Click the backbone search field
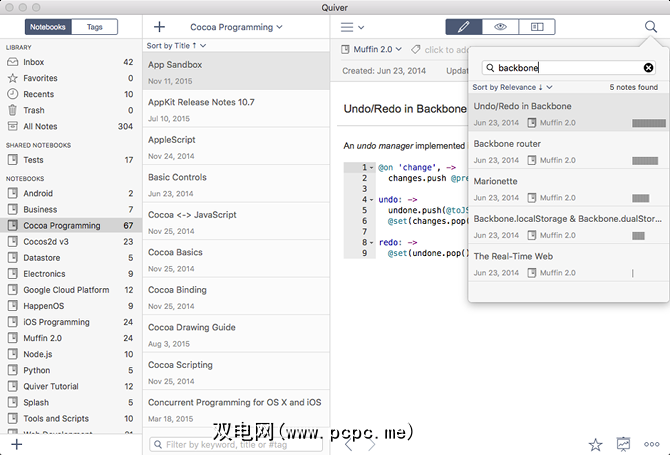This screenshot has width=670, height=455. (568, 68)
